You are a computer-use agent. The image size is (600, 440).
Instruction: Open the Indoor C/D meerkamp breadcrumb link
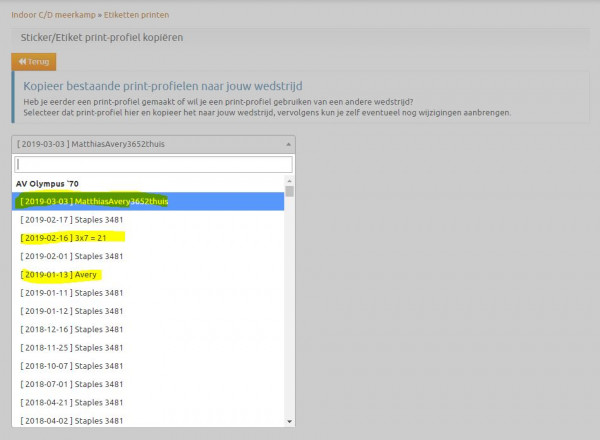pyautogui.click(x=46, y=16)
